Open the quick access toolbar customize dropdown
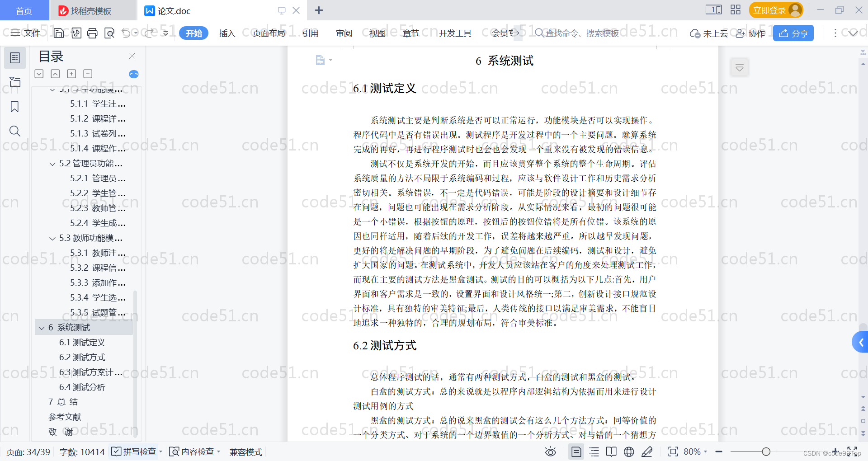The width and height of the screenshot is (868, 461). click(x=165, y=33)
